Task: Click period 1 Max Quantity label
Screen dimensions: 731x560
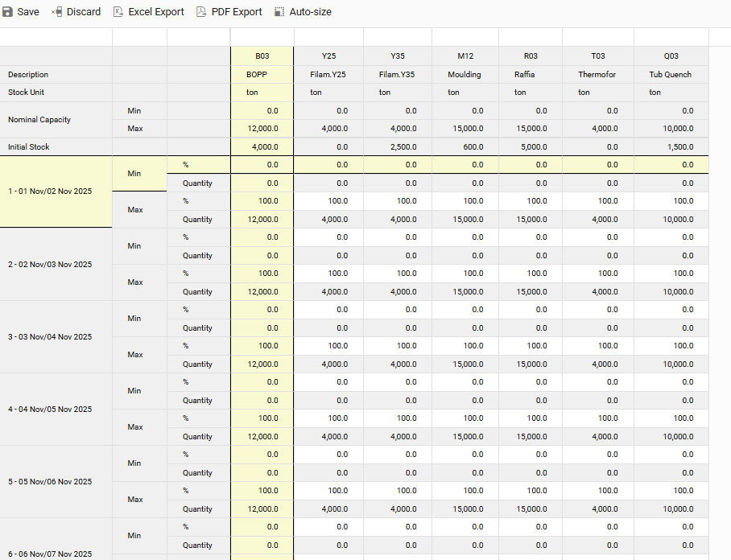Action: pyautogui.click(x=198, y=220)
